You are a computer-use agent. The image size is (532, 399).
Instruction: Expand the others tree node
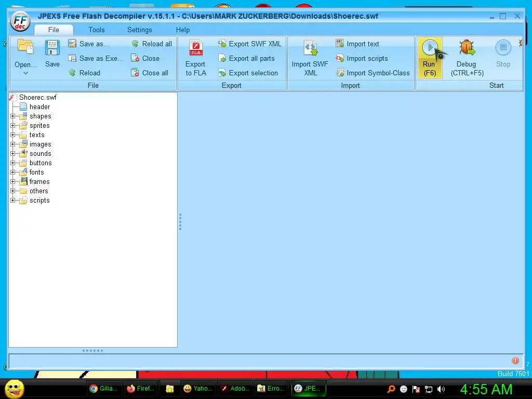coord(12,191)
